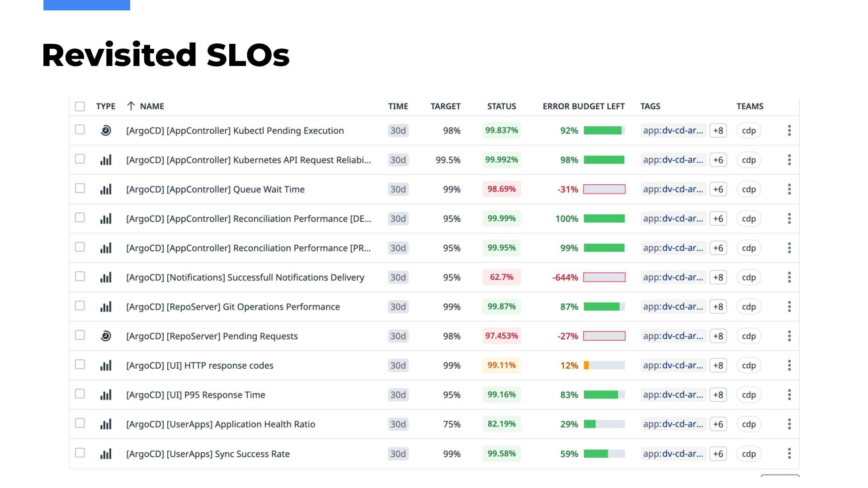Check the box for Kubernetes API Request Reliability
868x488 pixels.
80,159
